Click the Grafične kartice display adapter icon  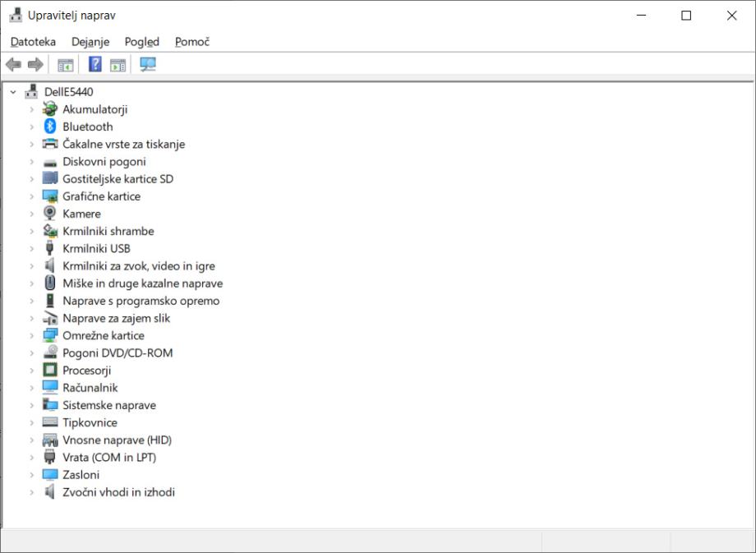pos(49,196)
